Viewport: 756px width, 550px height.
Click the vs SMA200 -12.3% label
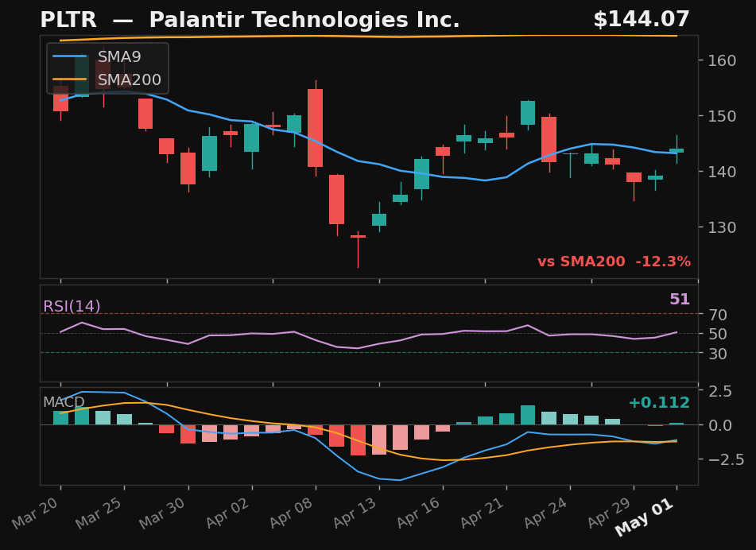[614, 261]
